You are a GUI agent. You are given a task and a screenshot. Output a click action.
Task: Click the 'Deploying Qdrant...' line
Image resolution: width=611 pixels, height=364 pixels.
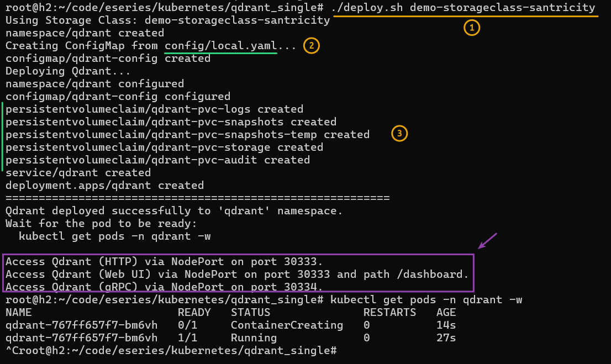[68, 71]
